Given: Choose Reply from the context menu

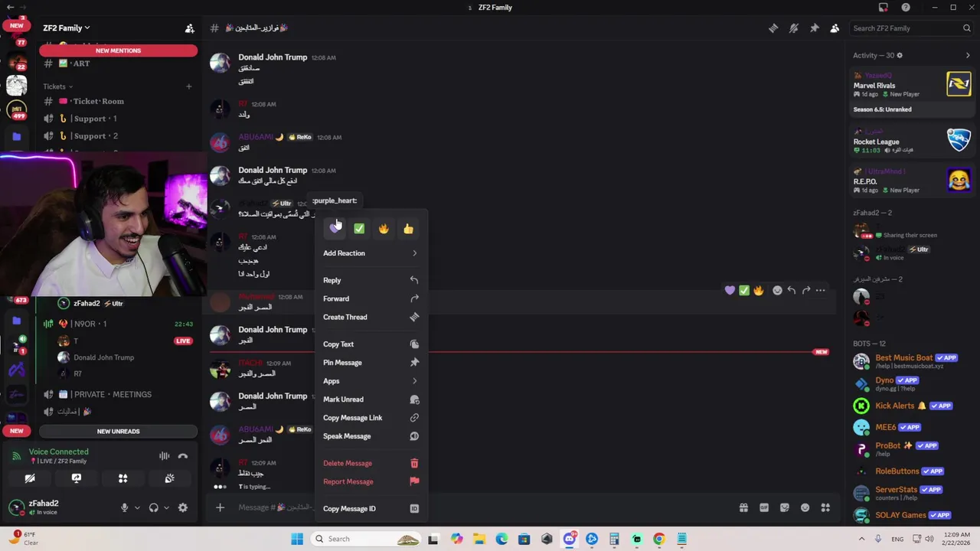Looking at the screenshot, I should tap(371, 280).
